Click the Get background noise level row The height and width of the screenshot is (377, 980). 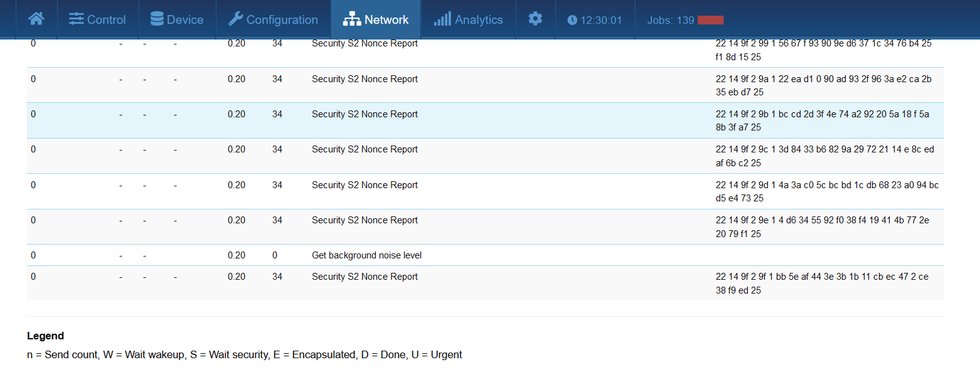(x=366, y=255)
